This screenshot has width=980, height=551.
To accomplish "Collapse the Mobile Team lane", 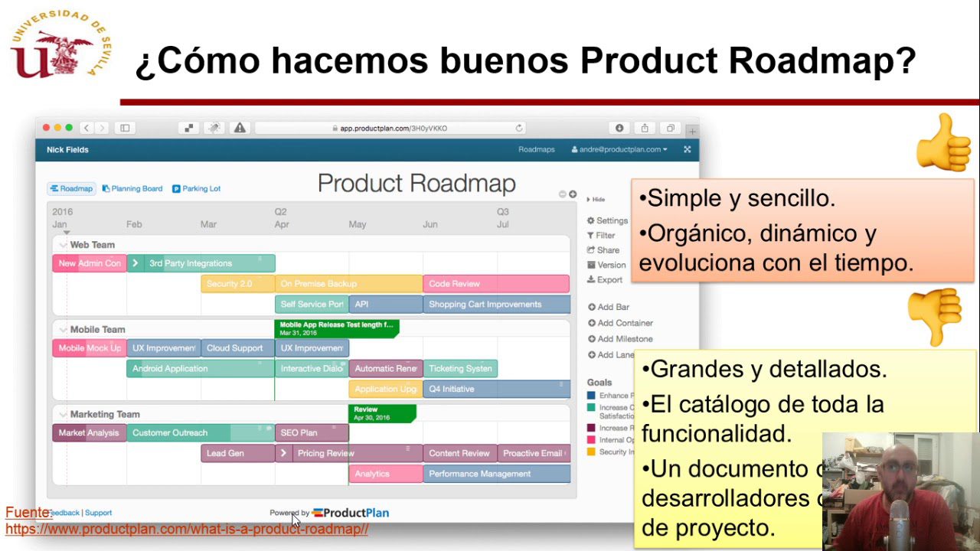I will tap(64, 330).
